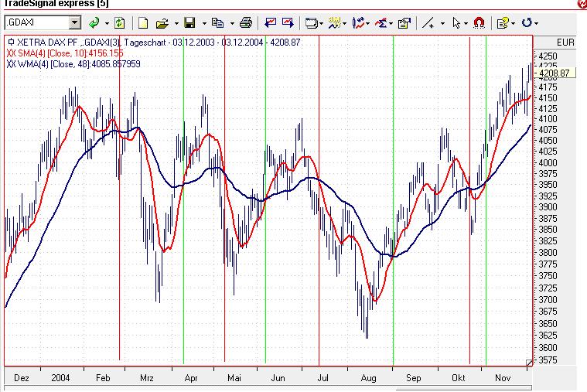Viewport: 587px width, 392px height.
Task: Expand the dropdown beside the go arrow
Action: pyautogui.click(x=107, y=23)
